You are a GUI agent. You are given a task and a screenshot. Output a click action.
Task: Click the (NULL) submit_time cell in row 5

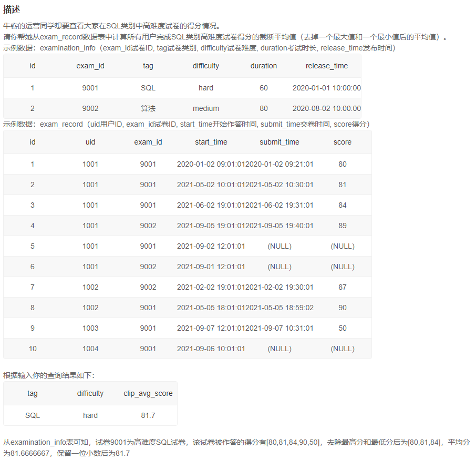(279, 246)
